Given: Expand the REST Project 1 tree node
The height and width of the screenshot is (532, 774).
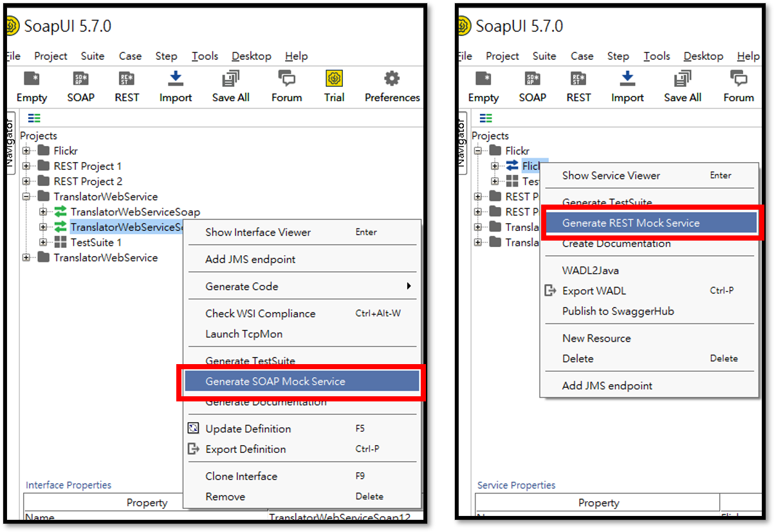Looking at the screenshot, I should 26,166.
